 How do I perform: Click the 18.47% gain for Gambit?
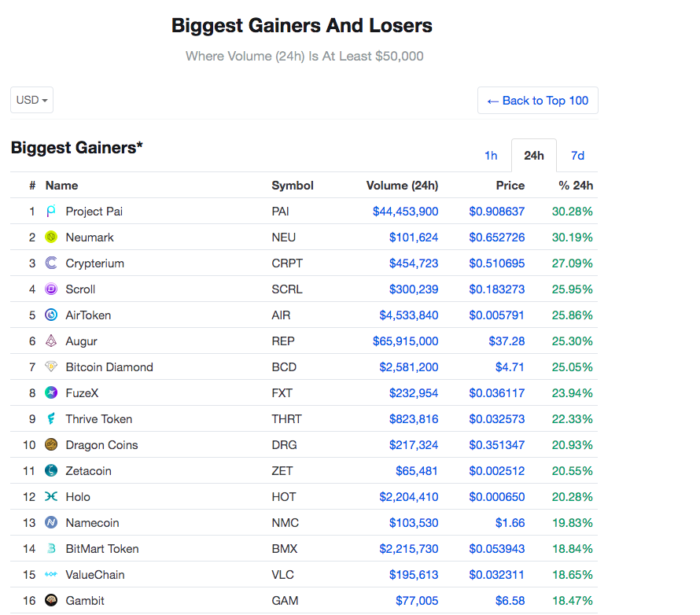(573, 601)
